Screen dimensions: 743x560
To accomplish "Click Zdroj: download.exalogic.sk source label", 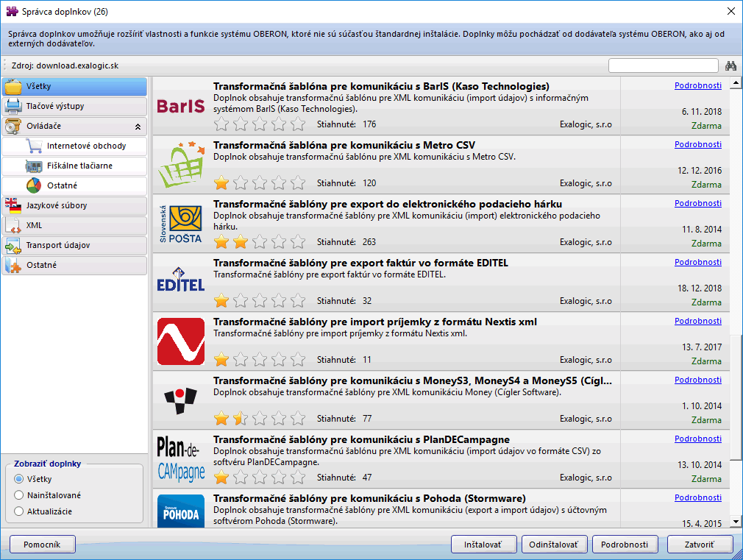I will [x=65, y=66].
